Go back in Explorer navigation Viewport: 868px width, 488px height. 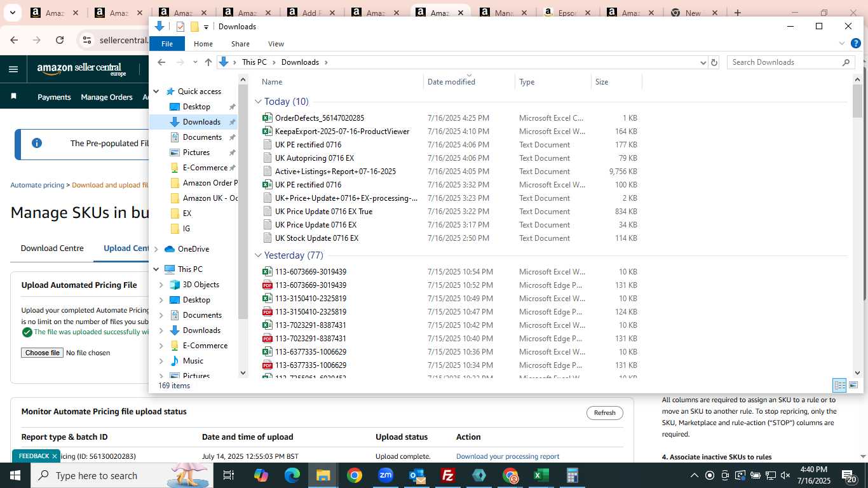[161, 62]
